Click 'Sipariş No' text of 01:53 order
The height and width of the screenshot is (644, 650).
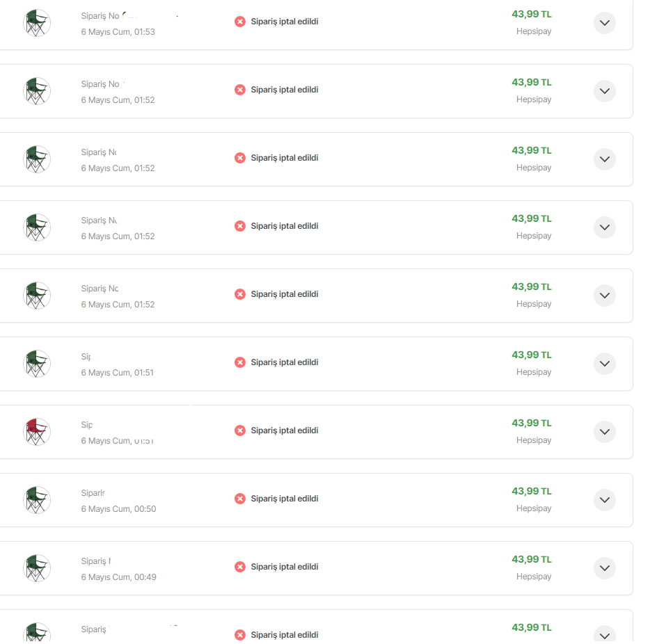coord(100,15)
